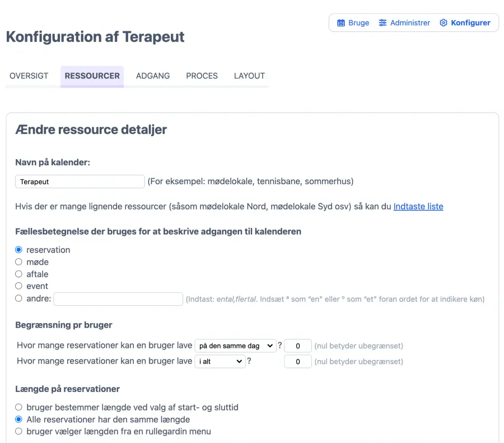This screenshot has height=443, width=504.
Task: Go to the PROCES tab
Action: [202, 76]
